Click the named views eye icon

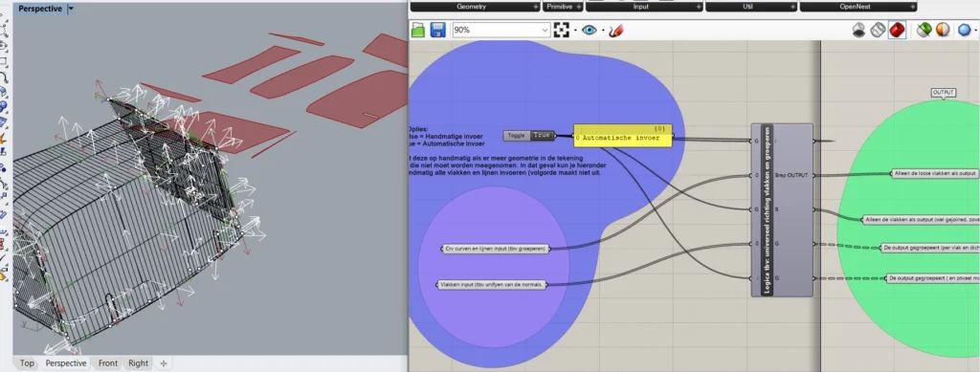(x=589, y=30)
